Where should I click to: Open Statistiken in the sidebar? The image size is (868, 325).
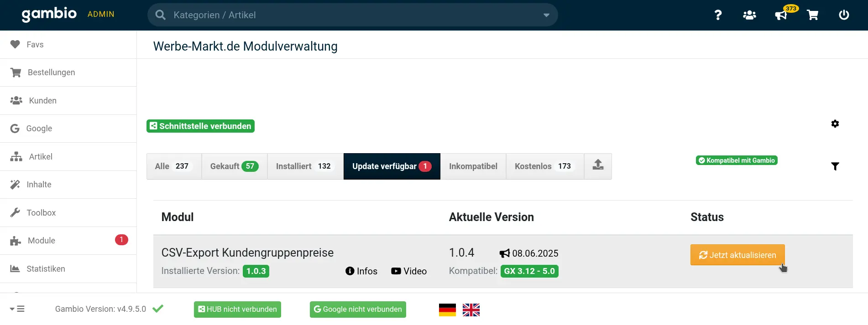tap(68, 269)
